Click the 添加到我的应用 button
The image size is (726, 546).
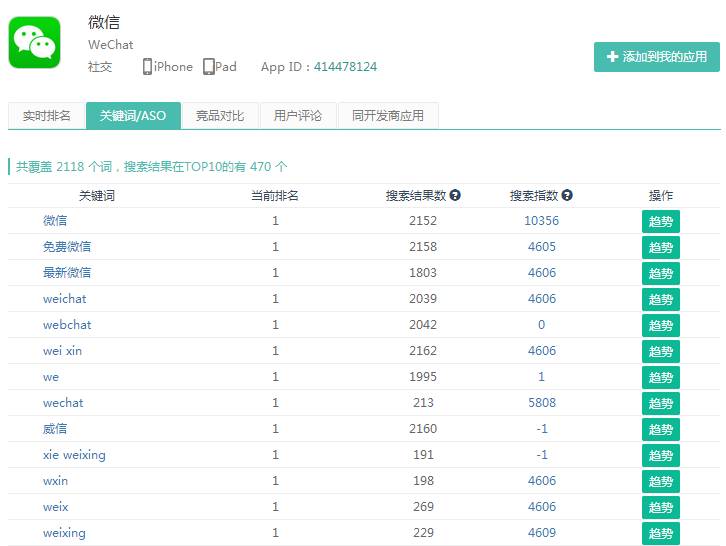[x=657, y=57]
